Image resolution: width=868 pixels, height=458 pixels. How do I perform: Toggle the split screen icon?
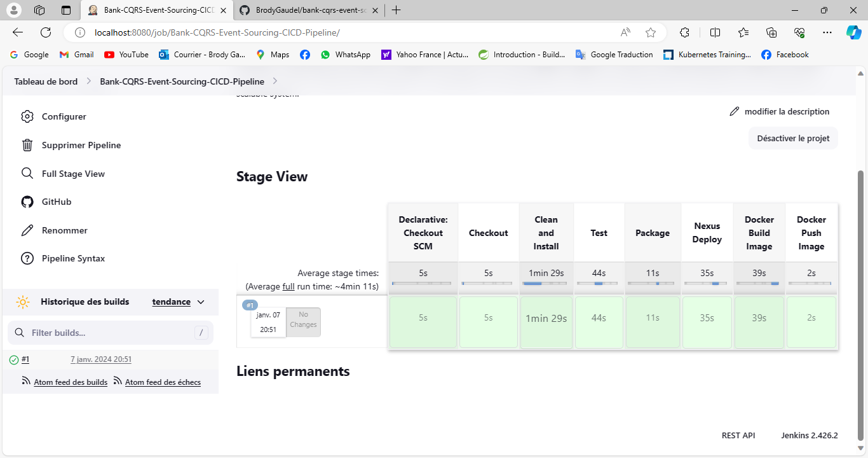[715, 32]
